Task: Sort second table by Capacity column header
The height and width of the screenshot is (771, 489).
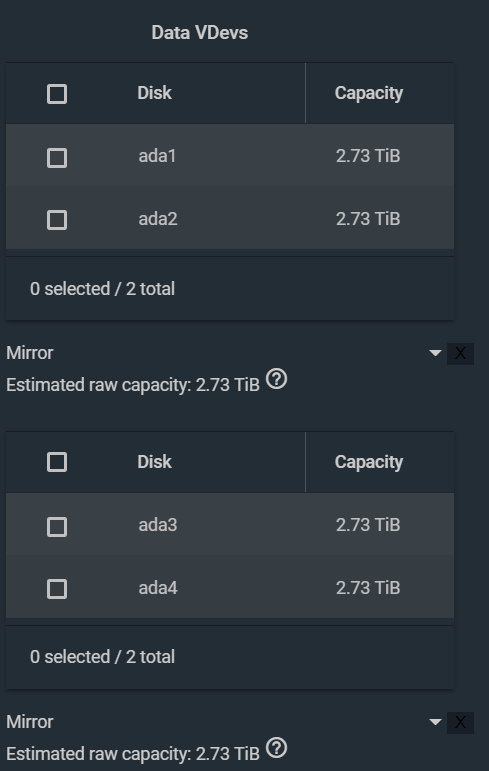Action: (x=369, y=462)
